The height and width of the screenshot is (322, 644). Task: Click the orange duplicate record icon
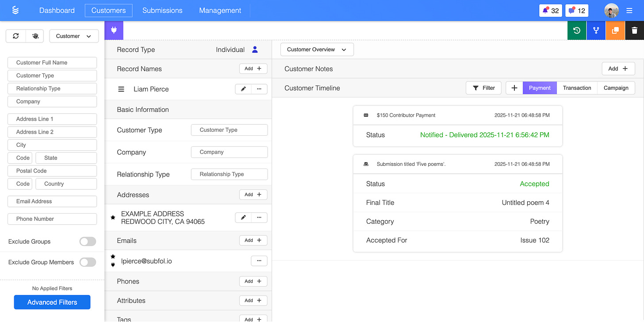[x=615, y=31]
